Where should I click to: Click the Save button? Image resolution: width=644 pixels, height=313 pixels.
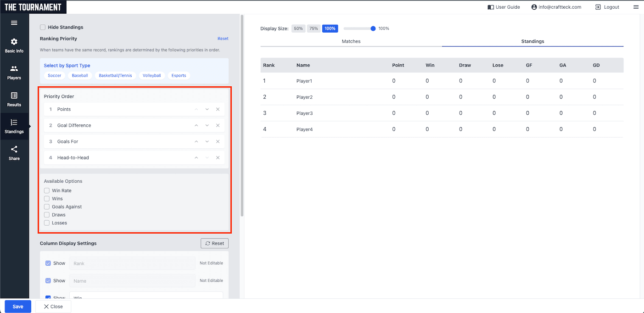(18, 306)
